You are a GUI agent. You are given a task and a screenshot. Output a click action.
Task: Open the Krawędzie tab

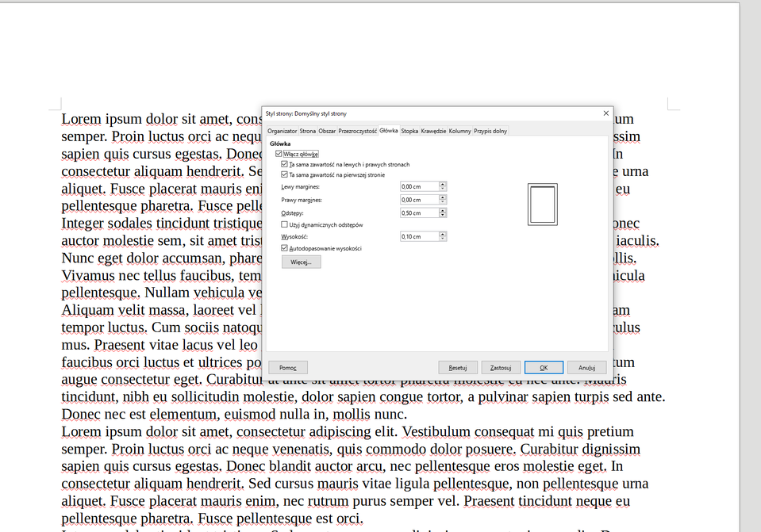(433, 131)
